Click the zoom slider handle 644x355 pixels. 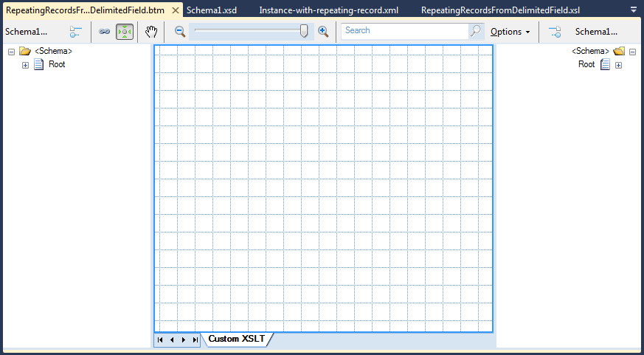tap(304, 31)
